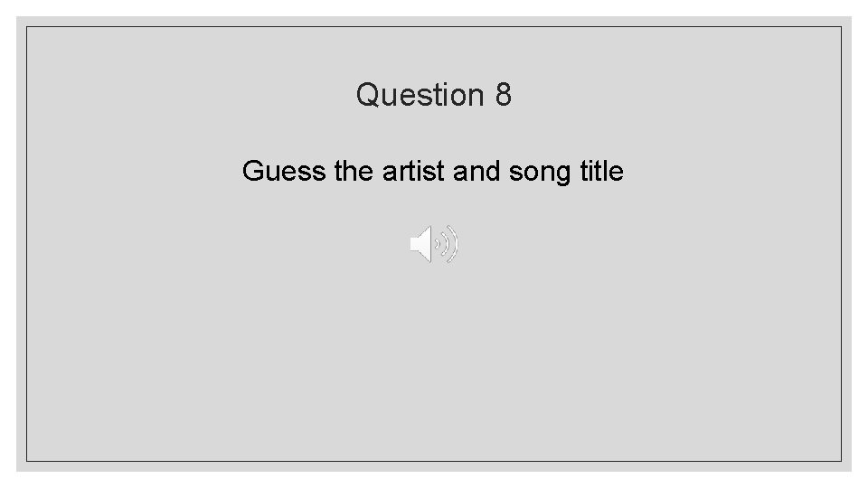Select the "Guess the artist and song title" line
The image size is (868, 488).
pyautogui.click(x=433, y=171)
